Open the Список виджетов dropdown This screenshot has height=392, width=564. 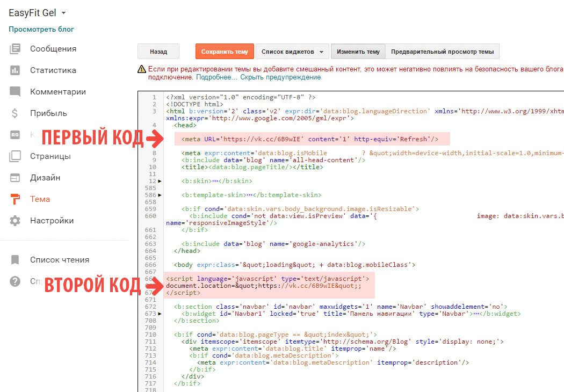click(292, 52)
